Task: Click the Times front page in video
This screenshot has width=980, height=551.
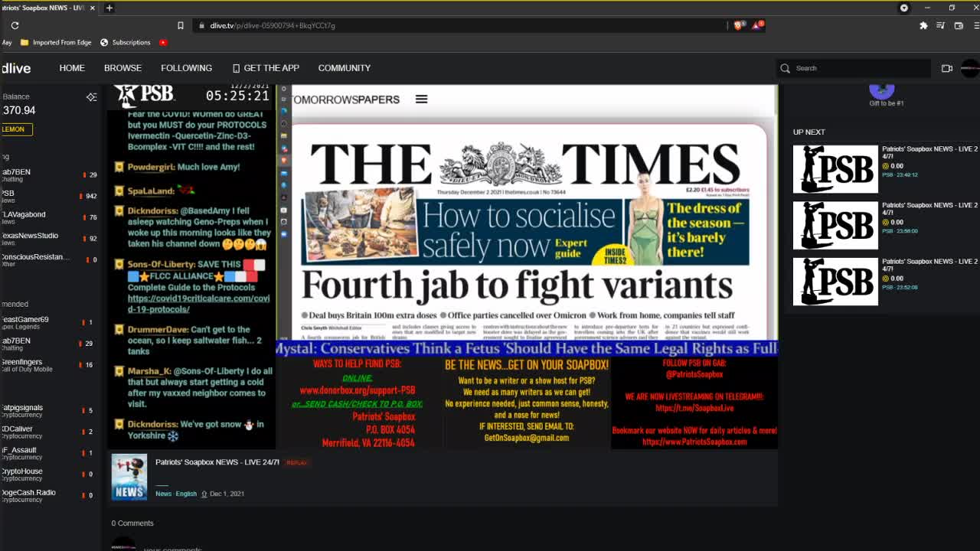Action: 528,232
